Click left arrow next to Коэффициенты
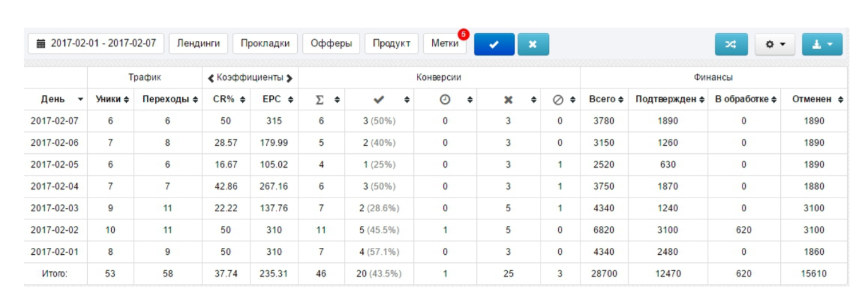The height and width of the screenshot is (304, 868). coord(211,78)
